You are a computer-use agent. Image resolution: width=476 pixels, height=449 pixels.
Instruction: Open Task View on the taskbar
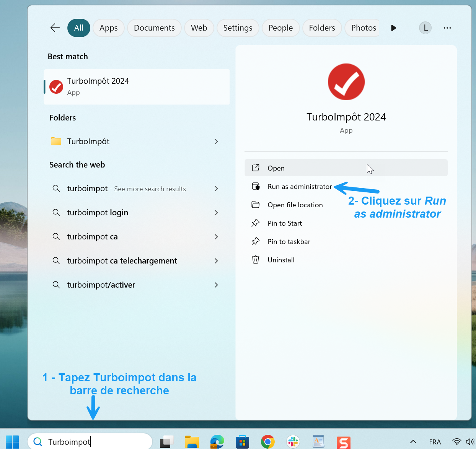click(166, 442)
